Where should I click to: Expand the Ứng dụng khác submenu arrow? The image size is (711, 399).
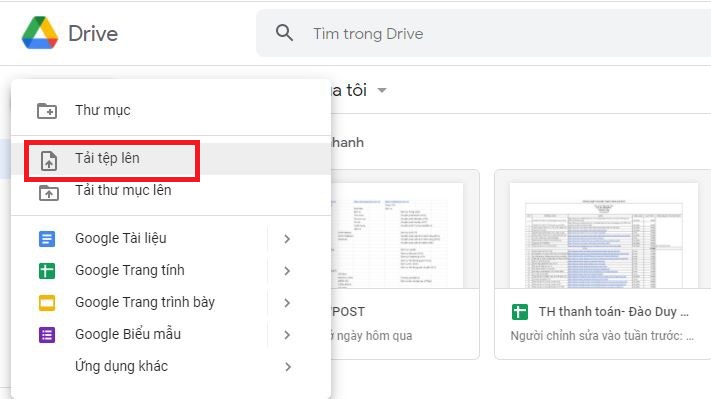[288, 367]
